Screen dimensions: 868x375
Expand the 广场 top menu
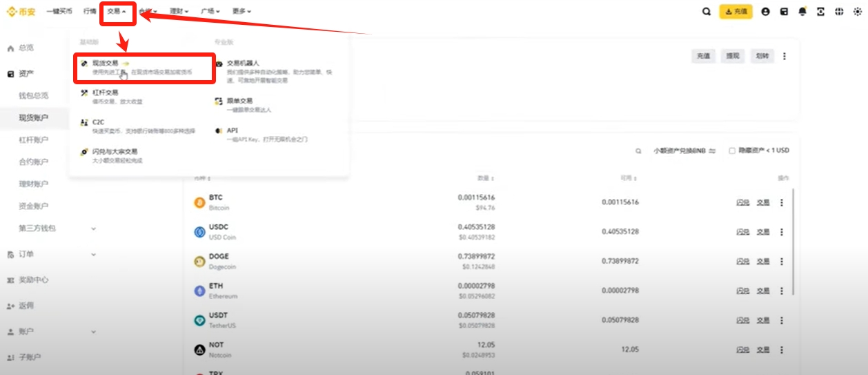[210, 12]
